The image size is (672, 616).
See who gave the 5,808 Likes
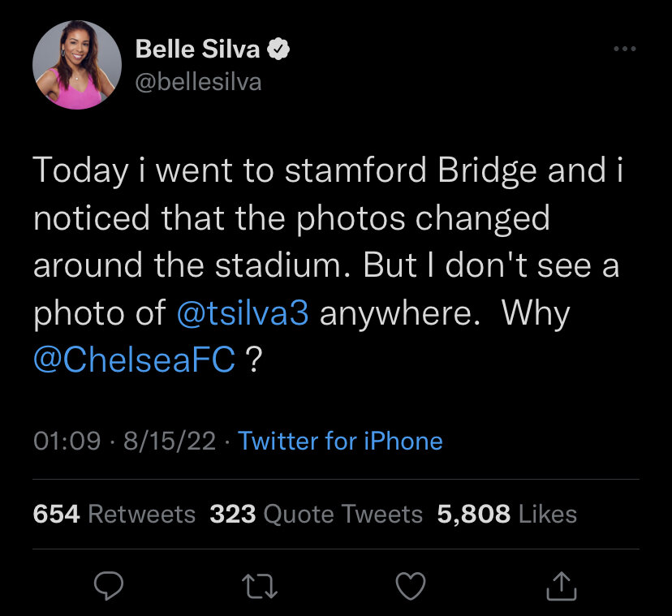(x=506, y=514)
